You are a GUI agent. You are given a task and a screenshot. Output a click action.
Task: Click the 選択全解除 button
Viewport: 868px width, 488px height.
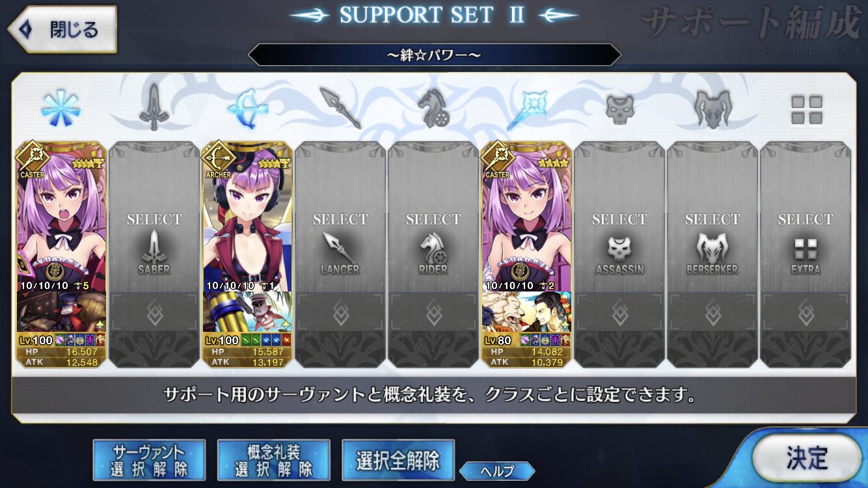(x=398, y=460)
